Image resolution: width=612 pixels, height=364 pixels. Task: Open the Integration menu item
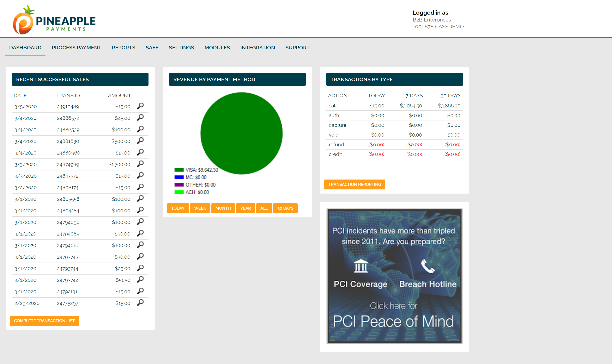coord(257,48)
